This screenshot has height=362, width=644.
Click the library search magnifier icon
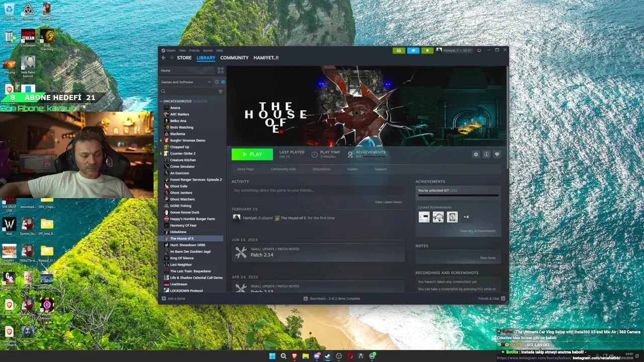pyautogui.click(x=163, y=92)
